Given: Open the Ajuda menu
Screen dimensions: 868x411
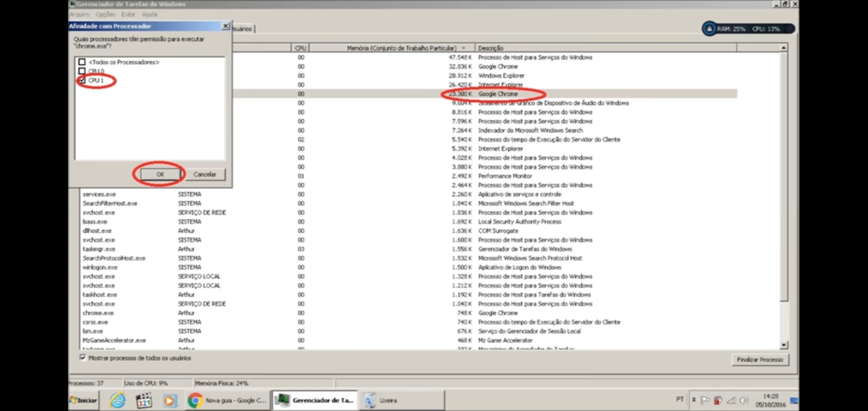Looking at the screenshot, I should (150, 14).
